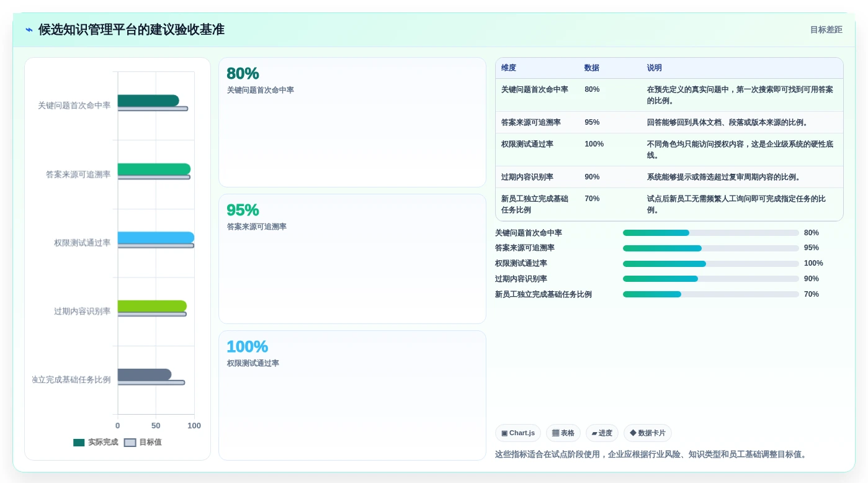
Task: Click the 新员工独立完成基础任务比例 progress bar
Action: coord(710,294)
